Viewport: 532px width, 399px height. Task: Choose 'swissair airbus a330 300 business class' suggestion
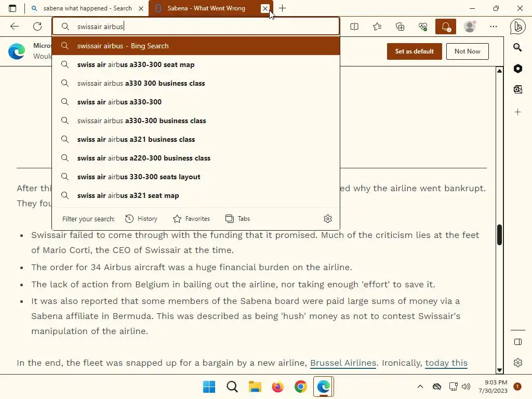pyautogui.click(x=196, y=83)
